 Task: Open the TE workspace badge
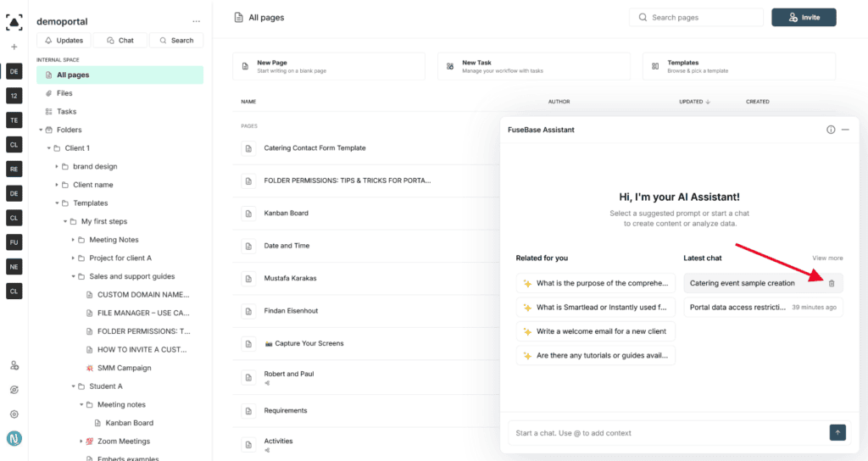click(x=14, y=120)
